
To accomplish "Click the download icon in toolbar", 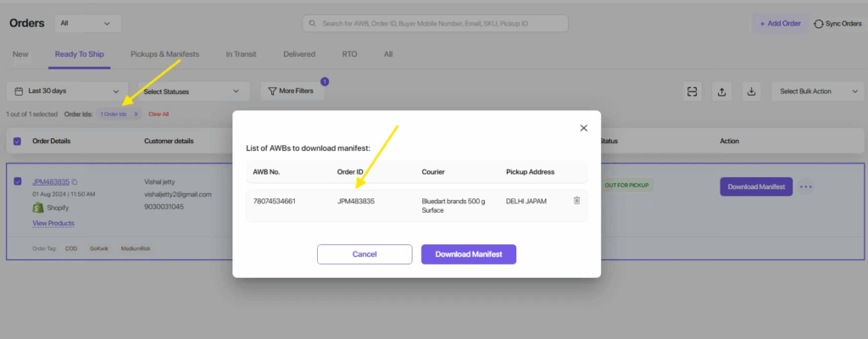I will [x=750, y=92].
